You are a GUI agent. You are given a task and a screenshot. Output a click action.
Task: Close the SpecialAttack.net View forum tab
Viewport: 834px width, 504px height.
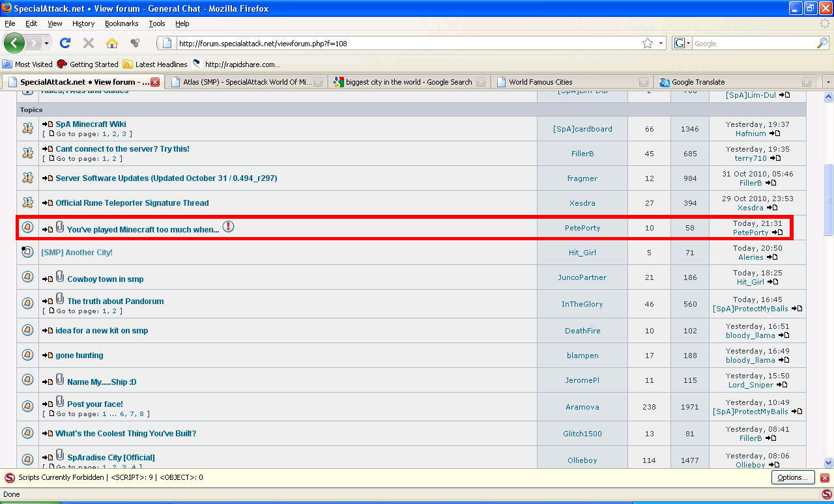[x=155, y=82]
